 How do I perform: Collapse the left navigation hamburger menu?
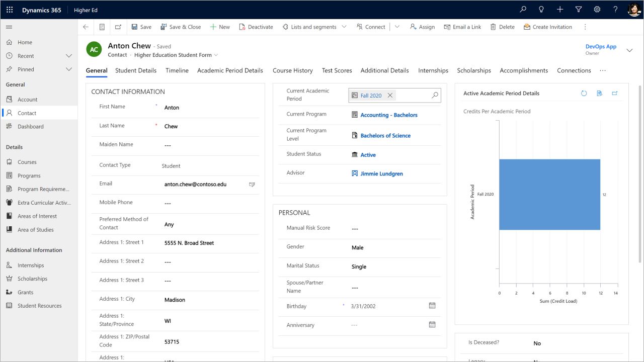9,27
